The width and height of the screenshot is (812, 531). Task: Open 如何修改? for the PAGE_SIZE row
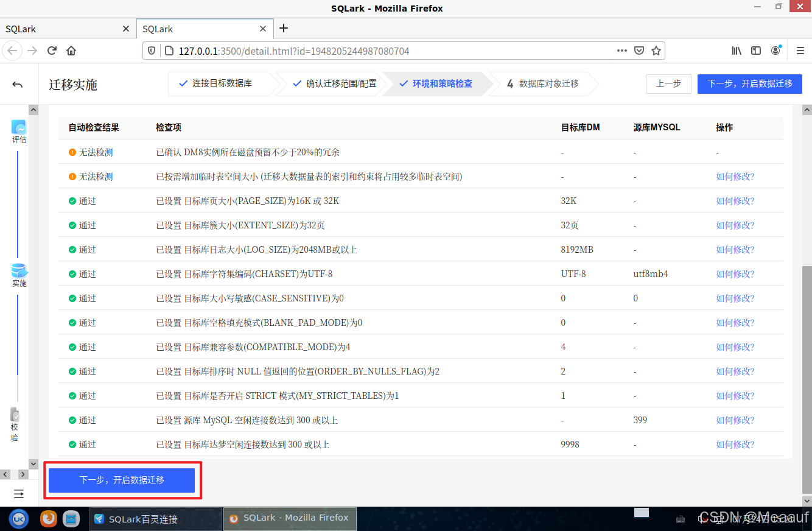735,201
